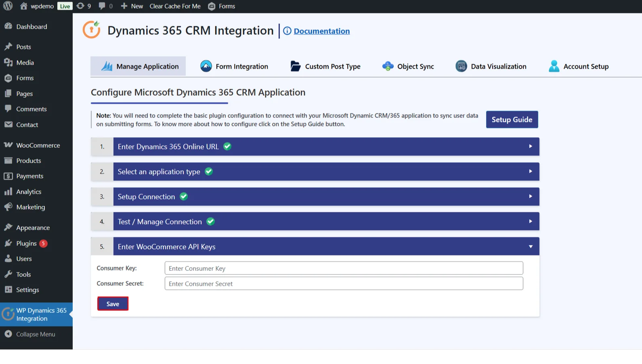Open the Forms icon in admin bar
642x364 pixels.
[x=212, y=6]
